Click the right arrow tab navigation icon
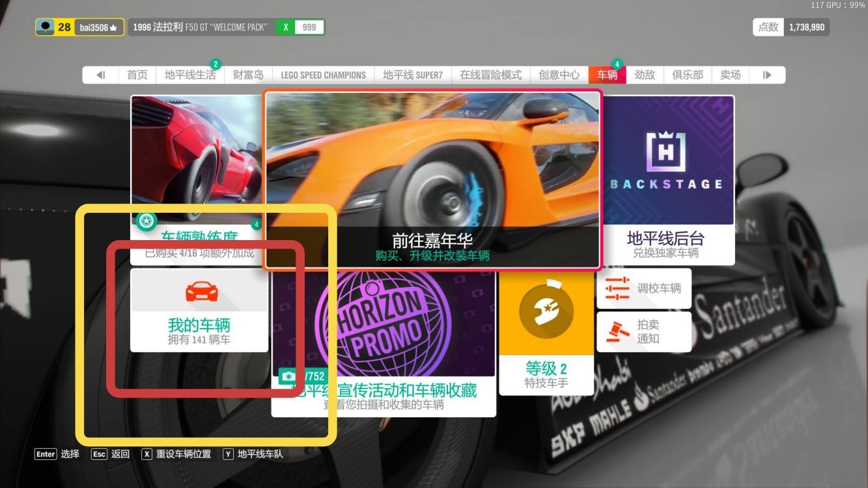 click(767, 75)
